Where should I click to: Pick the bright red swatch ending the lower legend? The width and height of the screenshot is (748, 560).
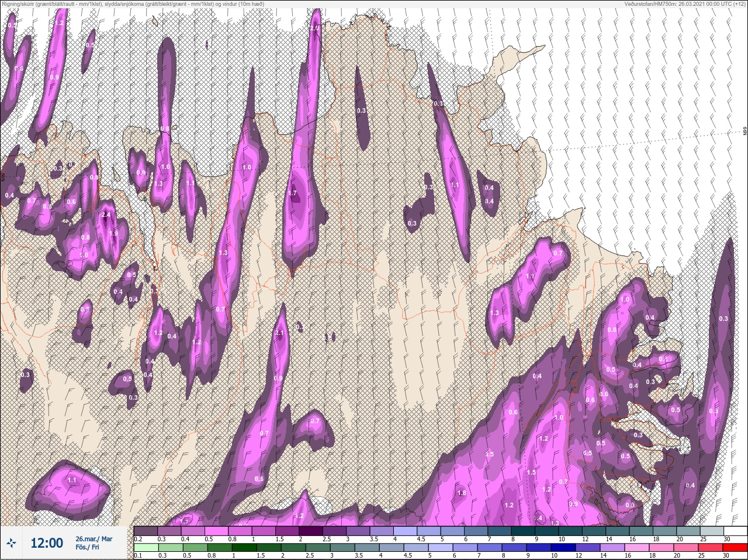(735, 547)
